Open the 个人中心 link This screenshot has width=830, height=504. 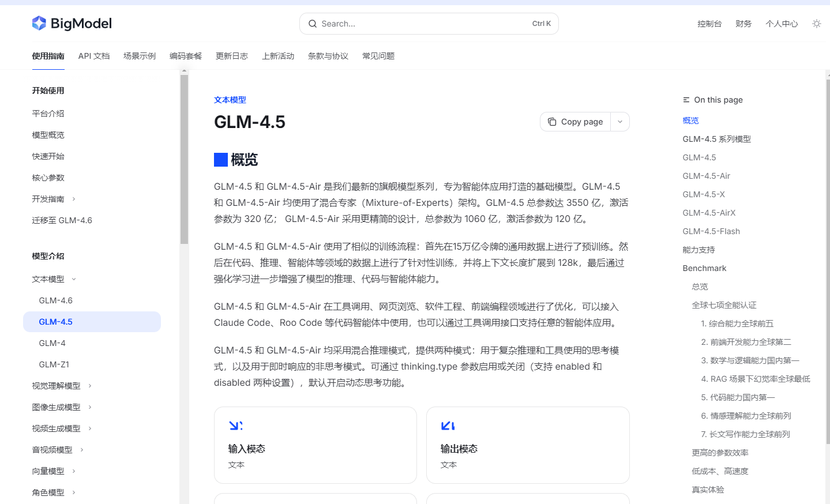tap(782, 24)
